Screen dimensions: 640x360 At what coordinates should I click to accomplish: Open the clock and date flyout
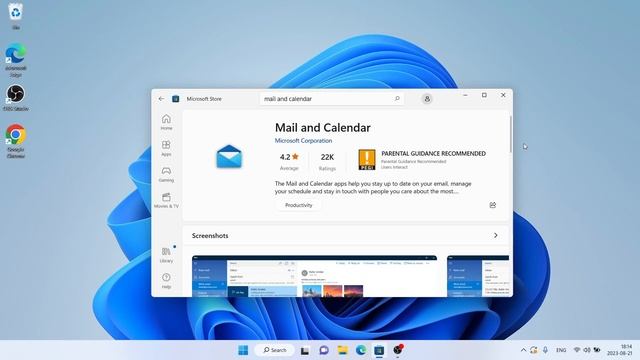pyautogui.click(x=620, y=350)
